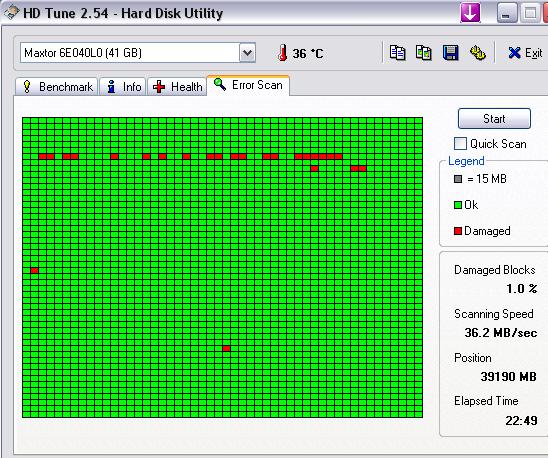Enable the Quick Scan checkbox

460,143
